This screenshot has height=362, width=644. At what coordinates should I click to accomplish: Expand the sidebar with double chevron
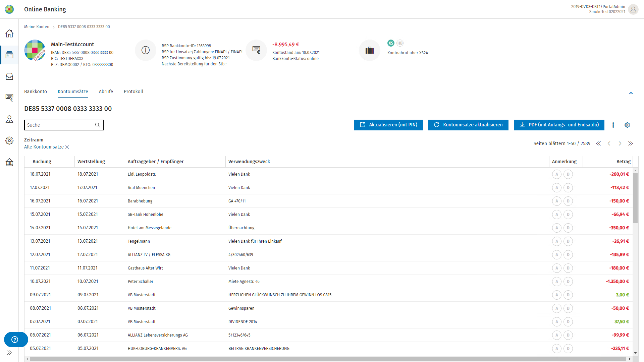coord(9,353)
